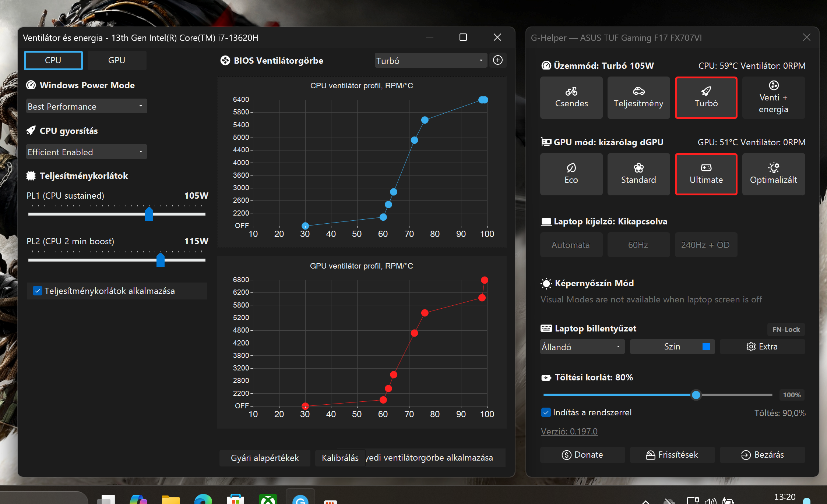Viewport: 827px width, 504px height.
Task: Select the Csendes silent mode button
Action: [x=571, y=97]
